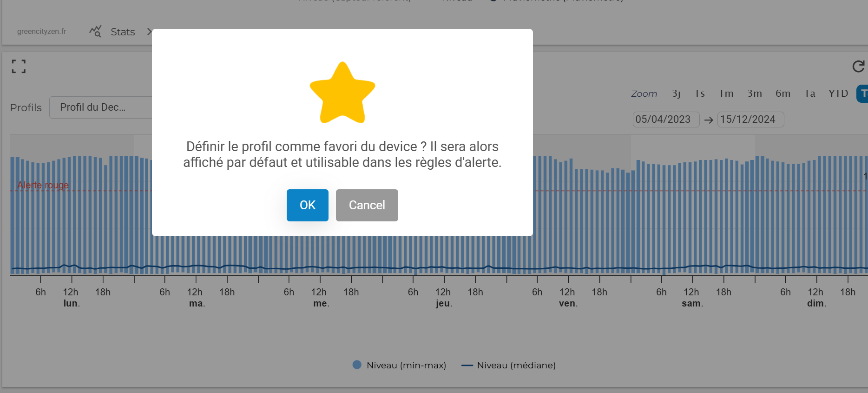Viewport: 868px width, 393px height.
Task: Click the fullscreen expand icon
Action: click(19, 67)
